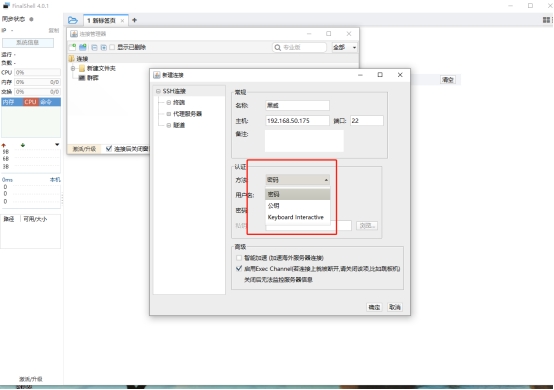Click the grid layout icon at top right
The image size is (554, 390).
547,20
